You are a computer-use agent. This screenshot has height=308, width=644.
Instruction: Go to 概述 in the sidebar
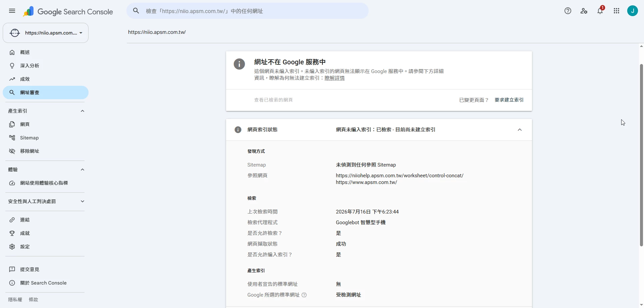pos(46,52)
